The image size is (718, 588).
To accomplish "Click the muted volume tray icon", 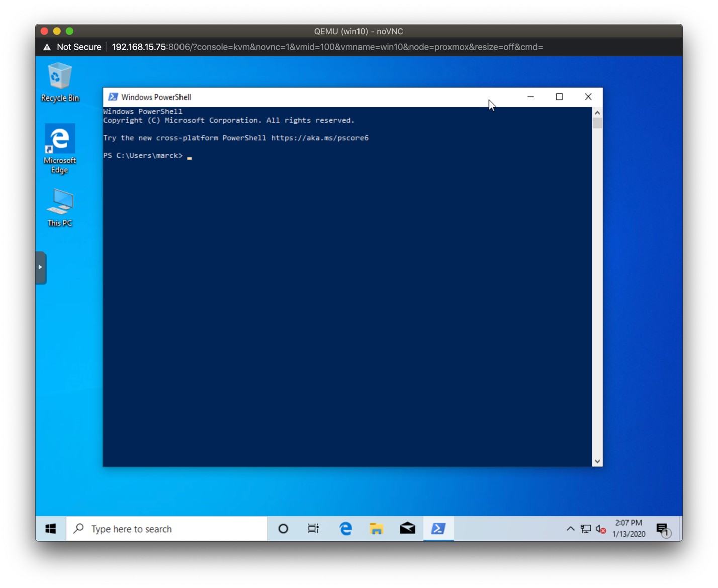I will 601,529.
